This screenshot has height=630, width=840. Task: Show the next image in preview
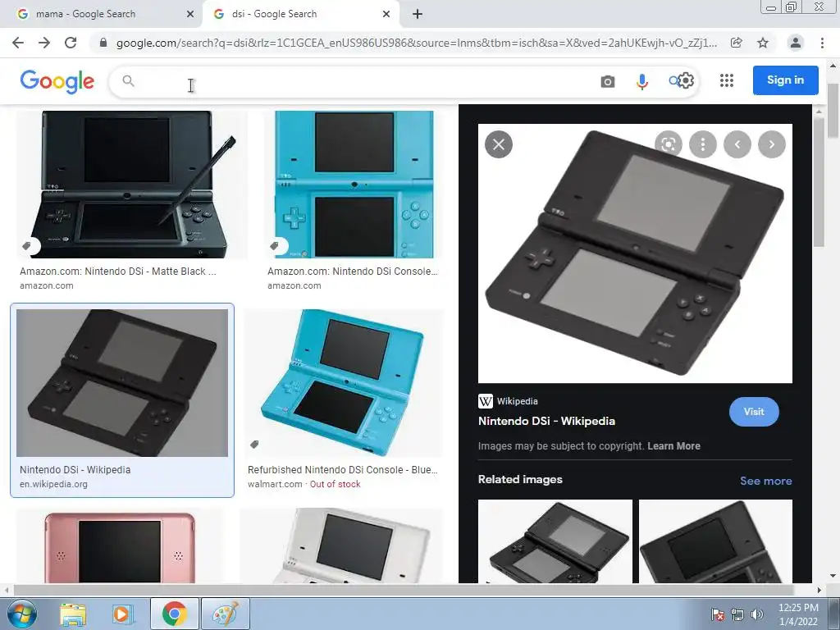(772, 144)
